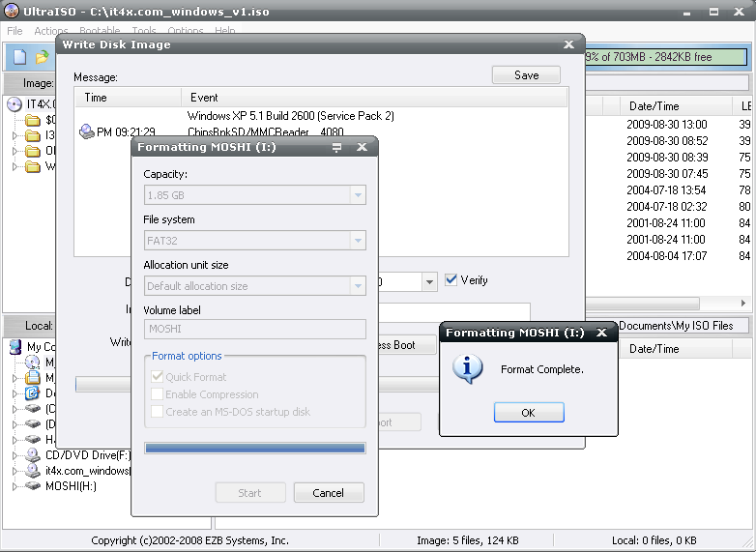Click the pin button in Formatting MOSHI title bar
Viewport: 756px width, 552px height.
[x=336, y=147]
